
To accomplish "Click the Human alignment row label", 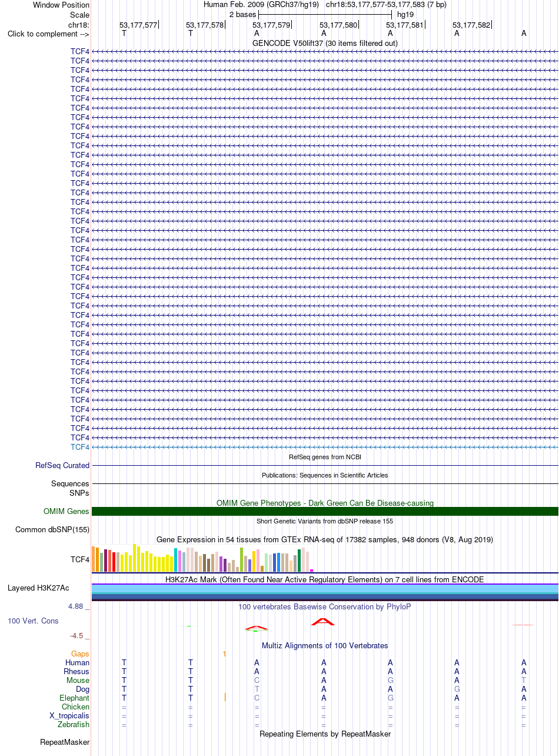I will coord(78,662).
